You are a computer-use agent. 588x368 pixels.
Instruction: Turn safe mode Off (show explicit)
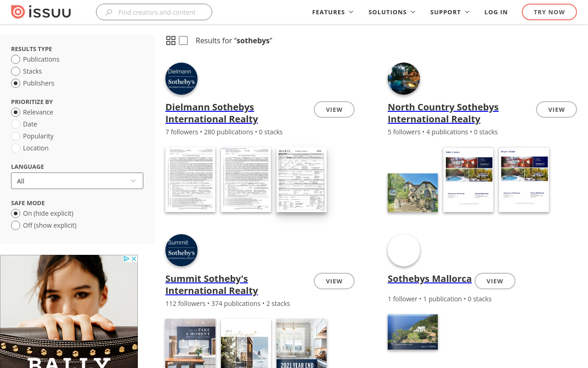(16, 225)
